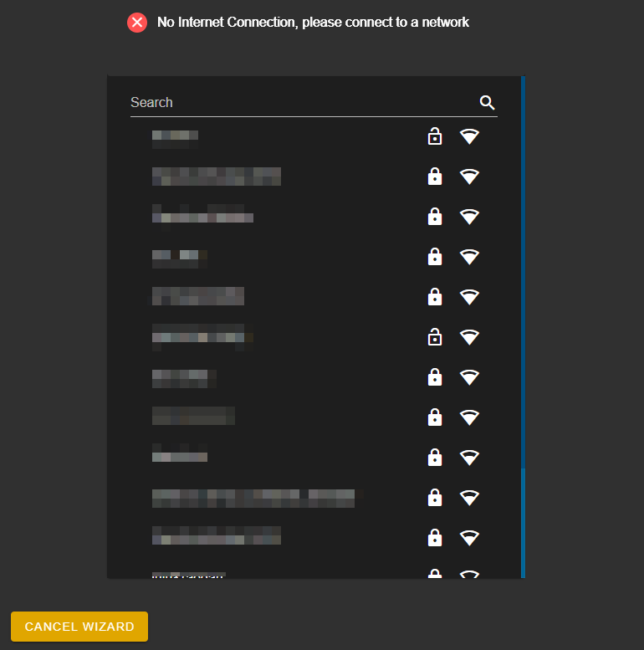Select the eighth network in list
Viewport: 644px width, 650px height.
(x=314, y=417)
